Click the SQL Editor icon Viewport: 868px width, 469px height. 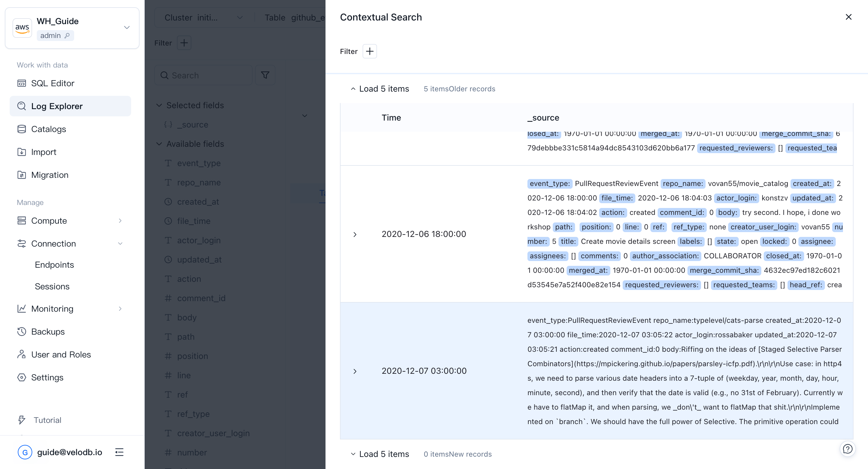click(22, 83)
